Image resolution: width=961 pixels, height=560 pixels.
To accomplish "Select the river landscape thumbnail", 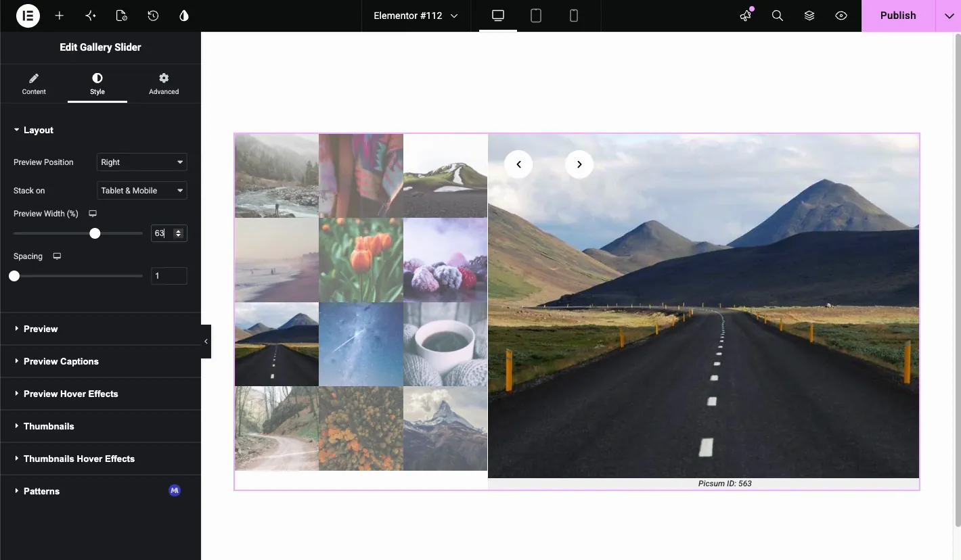I will tap(277, 176).
